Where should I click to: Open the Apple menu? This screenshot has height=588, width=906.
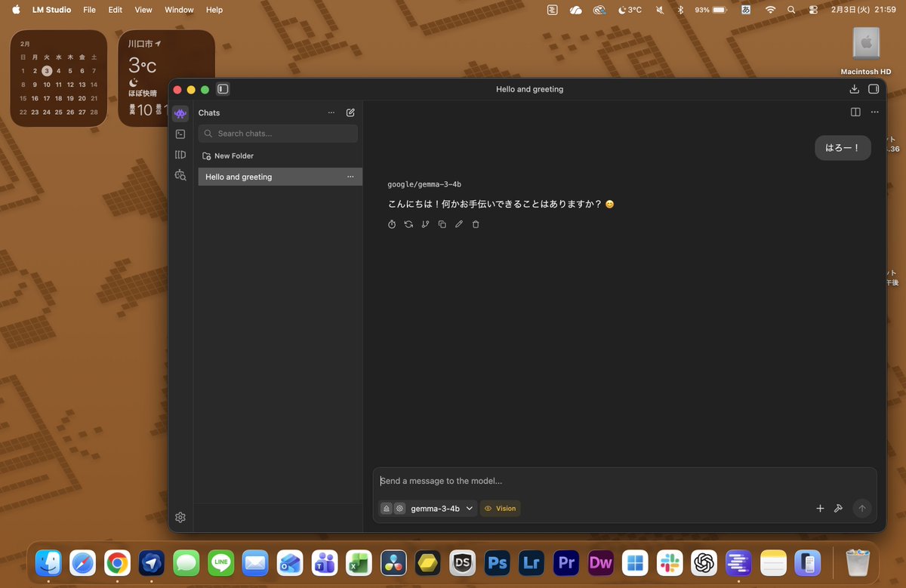pyautogui.click(x=16, y=10)
